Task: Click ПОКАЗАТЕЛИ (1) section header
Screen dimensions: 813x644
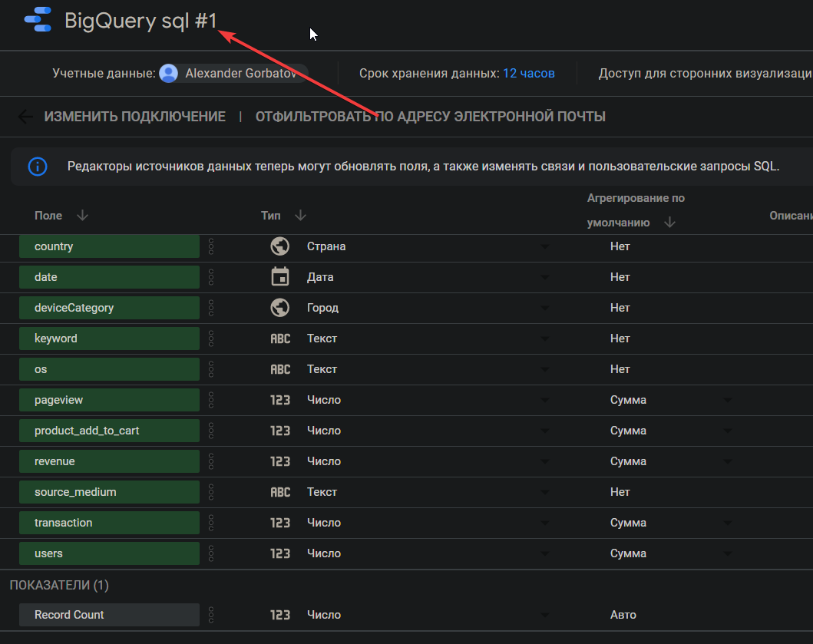Action: click(59, 585)
